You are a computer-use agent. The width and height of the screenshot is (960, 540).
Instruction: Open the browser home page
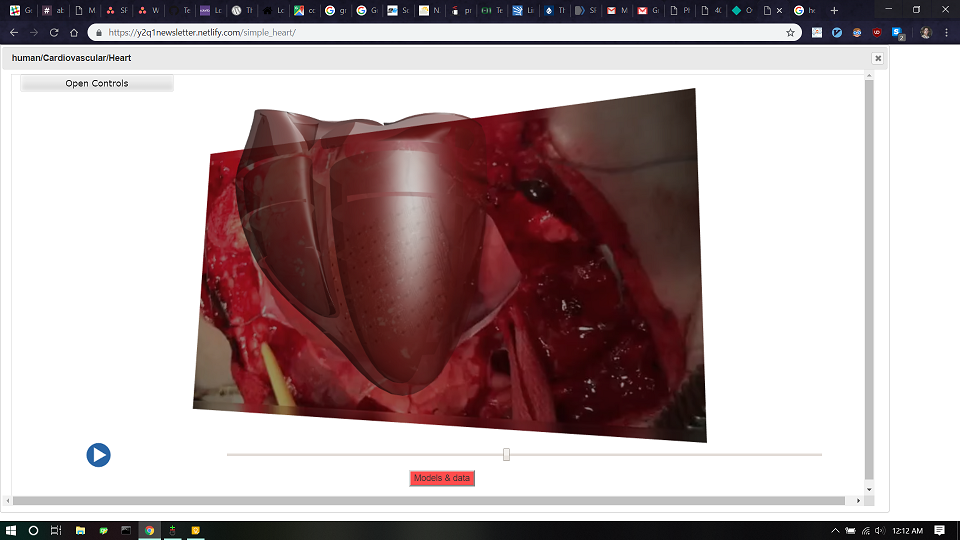[x=74, y=32]
